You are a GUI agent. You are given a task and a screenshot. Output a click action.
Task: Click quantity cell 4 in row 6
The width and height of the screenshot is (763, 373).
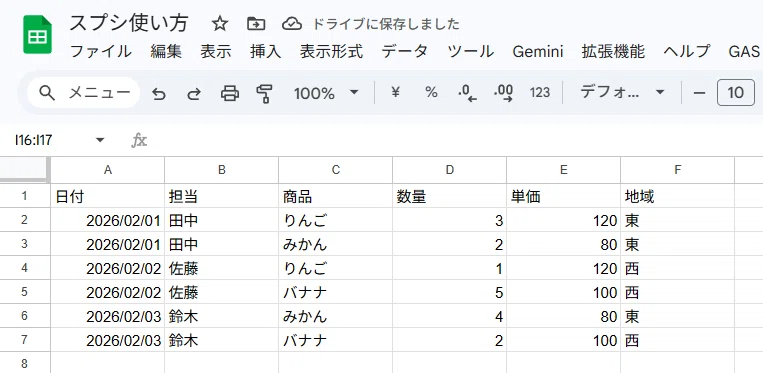449,316
